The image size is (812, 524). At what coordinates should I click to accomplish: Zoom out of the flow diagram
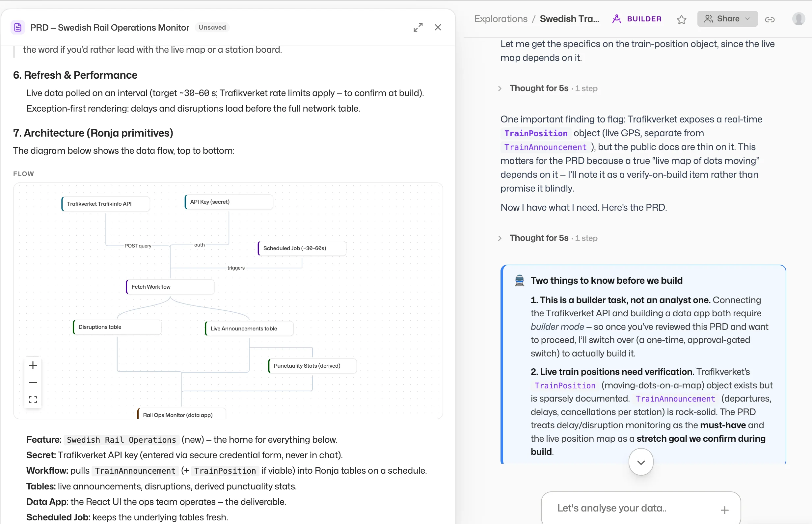click(x=33, y=382)
